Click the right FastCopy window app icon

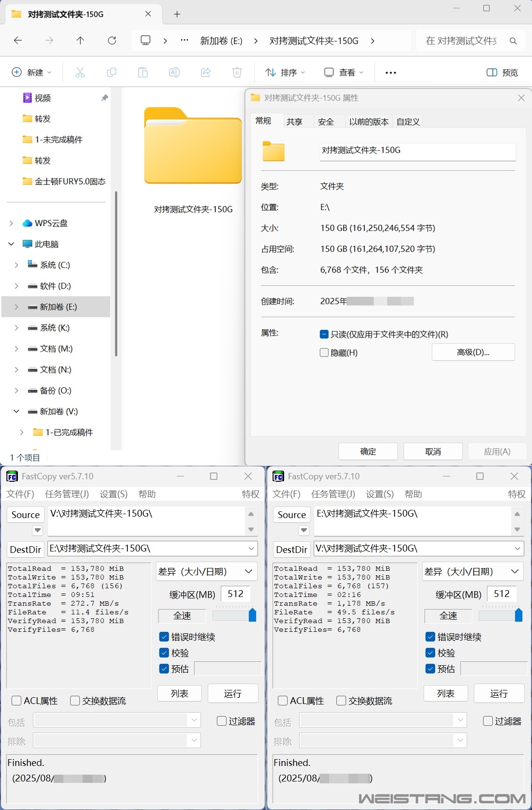coord(278,476)
